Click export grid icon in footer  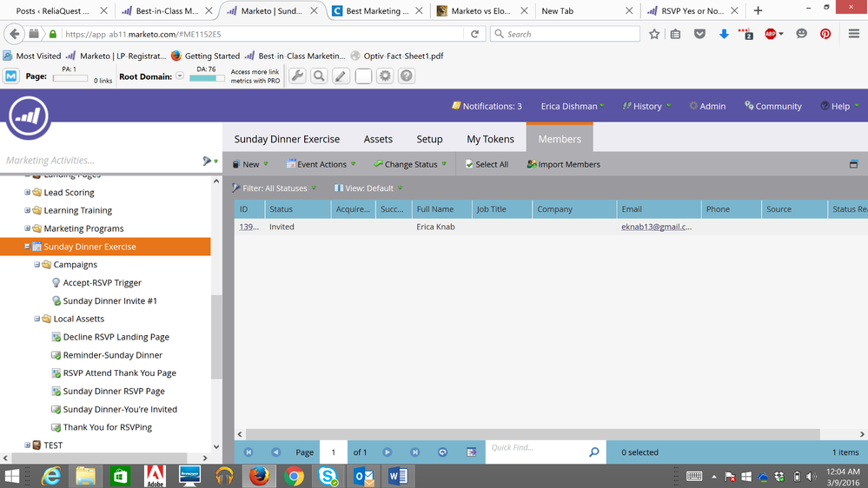(471, 452)
